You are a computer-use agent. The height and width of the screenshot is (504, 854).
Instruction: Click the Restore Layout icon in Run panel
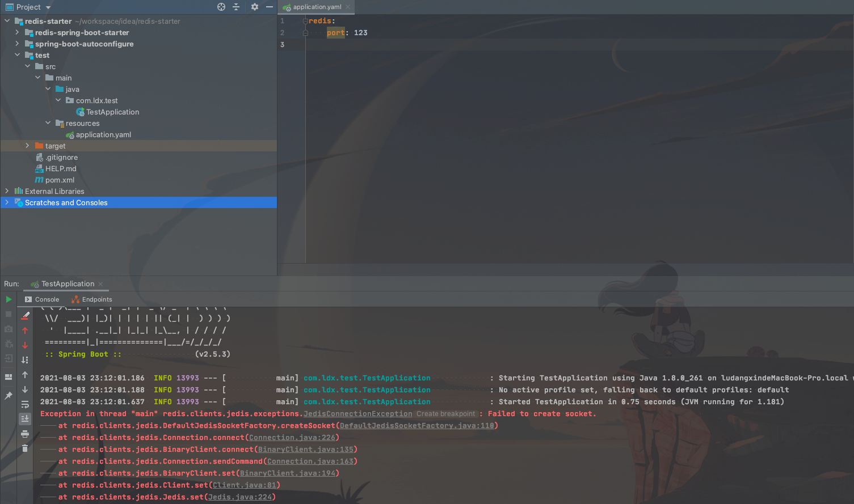click(x=9, y=376)
